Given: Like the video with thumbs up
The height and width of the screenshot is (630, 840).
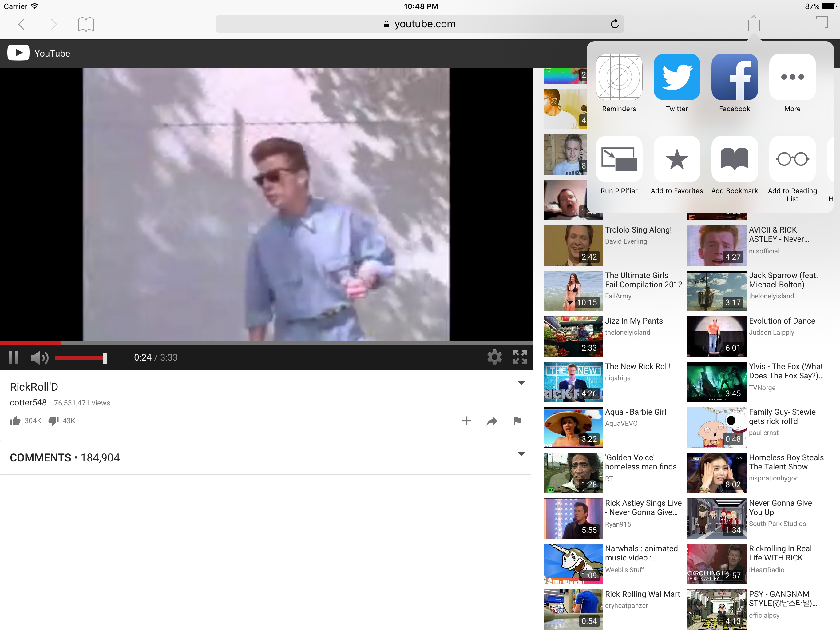Looking at the screenshot, I should (x=15, y=421).
